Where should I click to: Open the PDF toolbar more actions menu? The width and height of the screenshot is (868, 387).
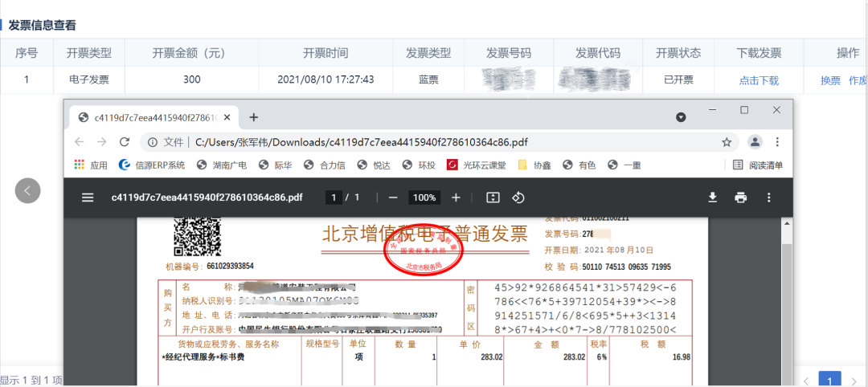tap(769, 198)
